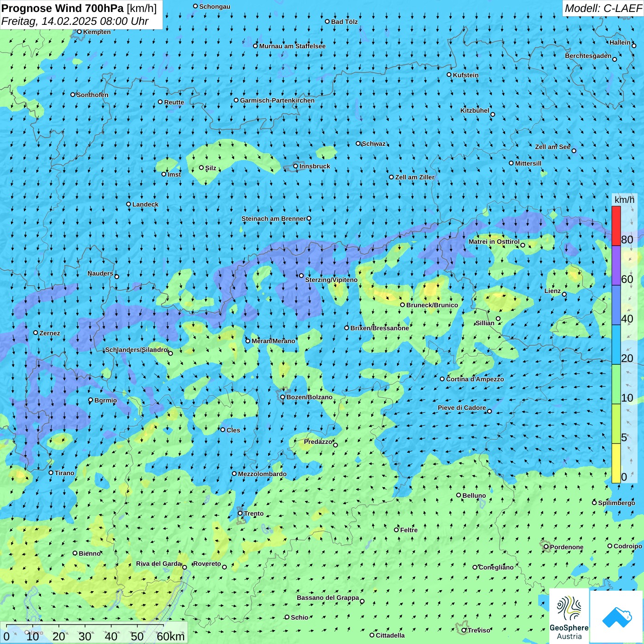This screenshot has width=644, height=644.
Task: Click the Schlanders/Silandro label
Action: point(136,350)
